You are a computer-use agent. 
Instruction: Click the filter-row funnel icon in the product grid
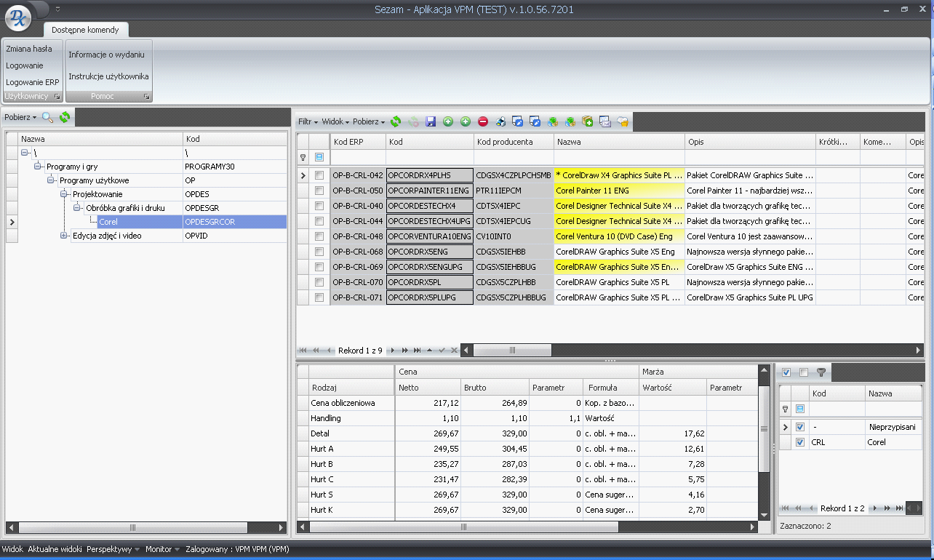pos(303,157)
